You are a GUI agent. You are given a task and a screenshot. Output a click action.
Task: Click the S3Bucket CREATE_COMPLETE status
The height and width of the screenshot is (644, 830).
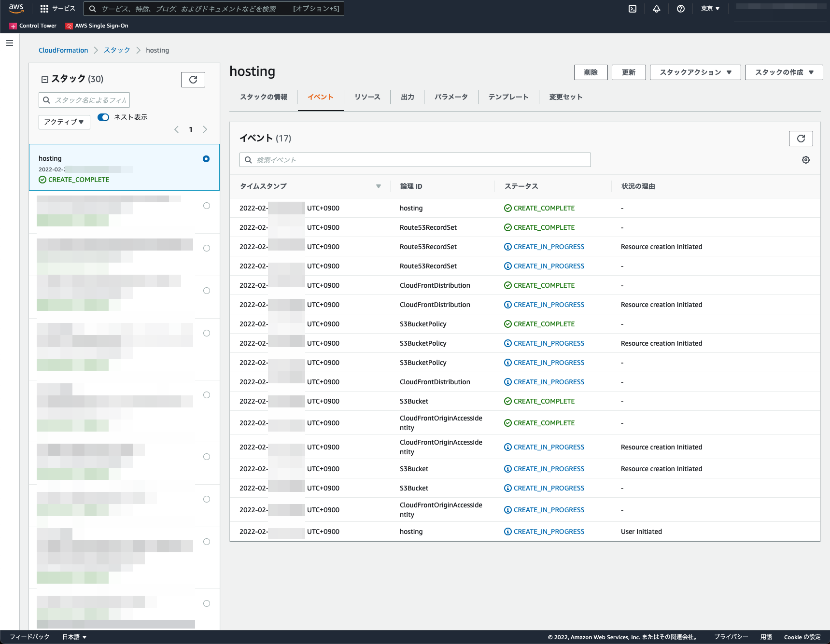[x=539, y=401]
